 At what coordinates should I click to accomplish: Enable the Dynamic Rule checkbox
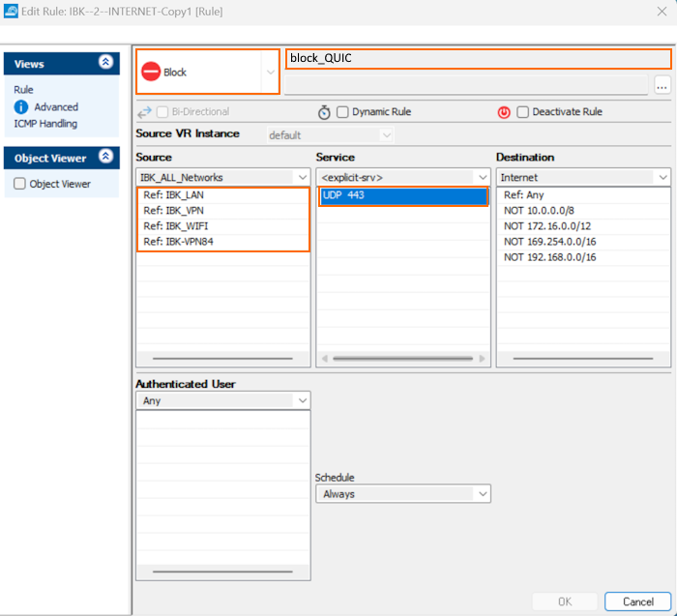click(342, 112)
